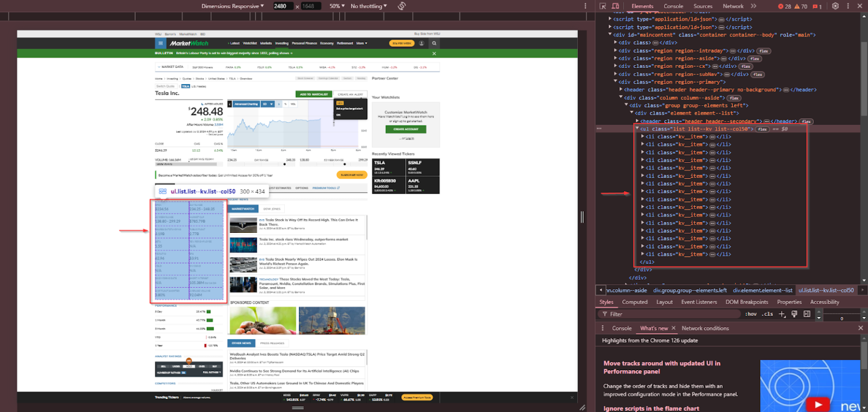The width and height of the screenshot is (868, 412).
Task: Click the ADD TO WATCHLIST button
Action: point(314,94)
